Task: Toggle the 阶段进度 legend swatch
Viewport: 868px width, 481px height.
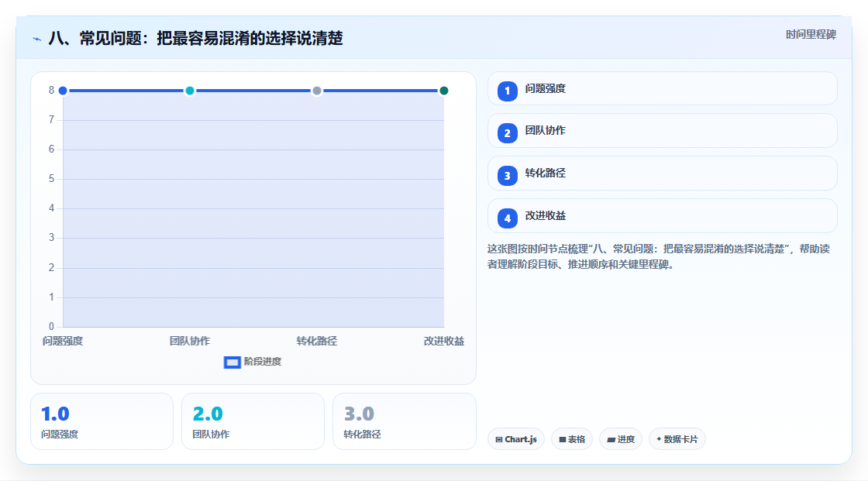Action: tap(232, 362)
